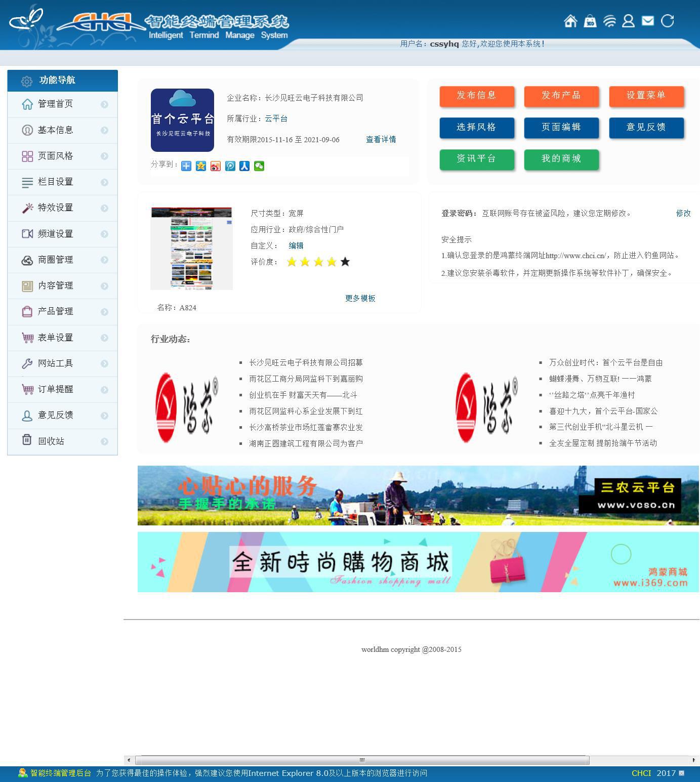This screenshot has height=782, width=700.
Task: Click the horizontal scrollbar at page bottom
Action: coord(362,760)
